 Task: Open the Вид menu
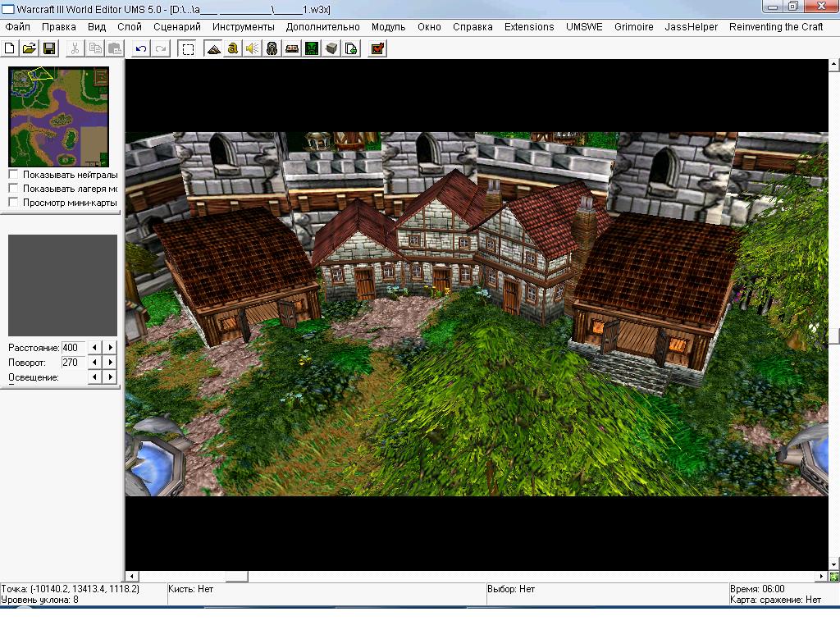97,27
